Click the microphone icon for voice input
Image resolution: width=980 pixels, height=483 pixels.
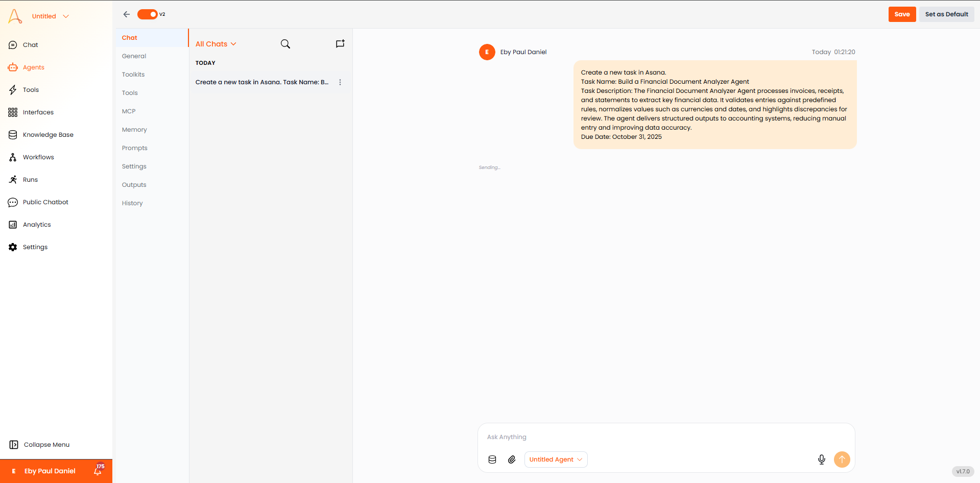[822, 460]
